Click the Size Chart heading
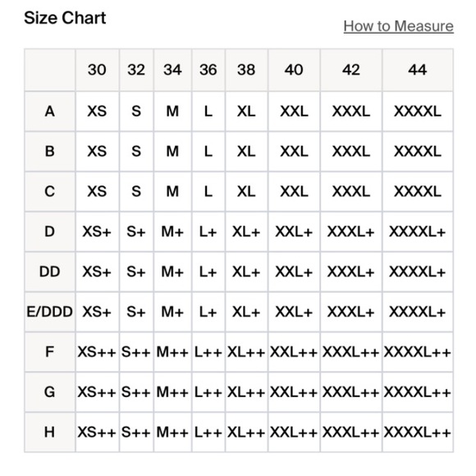 point(65,17)
